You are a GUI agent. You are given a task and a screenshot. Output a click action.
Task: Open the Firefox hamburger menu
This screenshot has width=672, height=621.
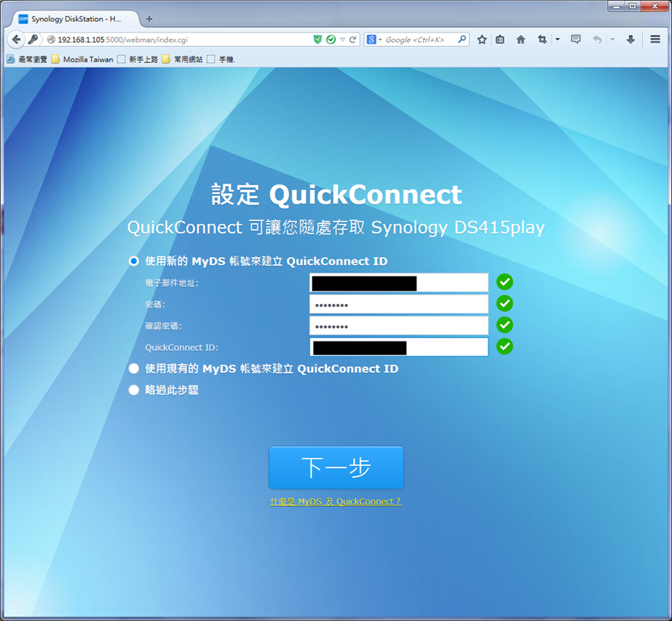[655, 40]
